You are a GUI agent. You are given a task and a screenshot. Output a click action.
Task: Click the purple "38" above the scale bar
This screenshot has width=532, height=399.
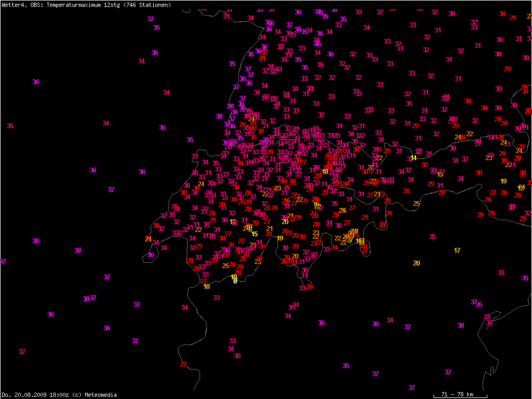(461, 325)
